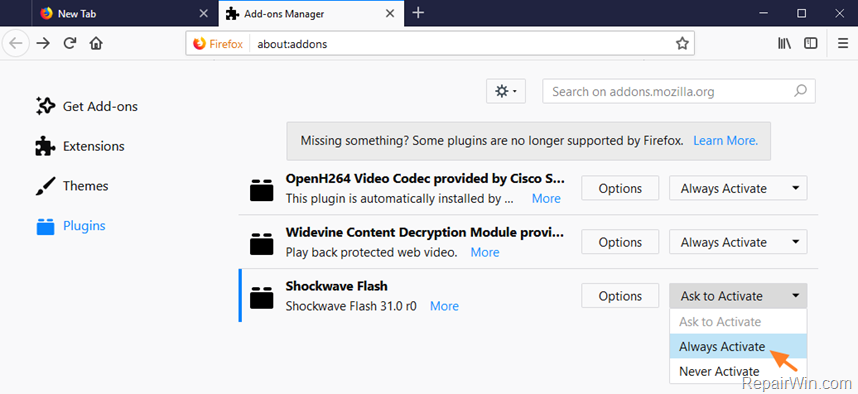The height and width of the screenshot is (394, 858).
Task: Open the Firefox hamburger menu
Action: pyautogui.click(x=843, y=43)
